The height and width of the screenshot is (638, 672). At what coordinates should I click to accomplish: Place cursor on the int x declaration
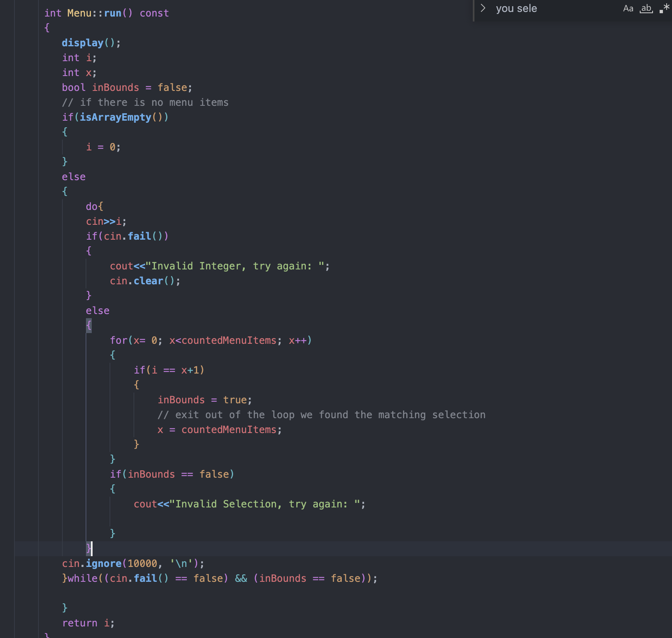point(79,72)
